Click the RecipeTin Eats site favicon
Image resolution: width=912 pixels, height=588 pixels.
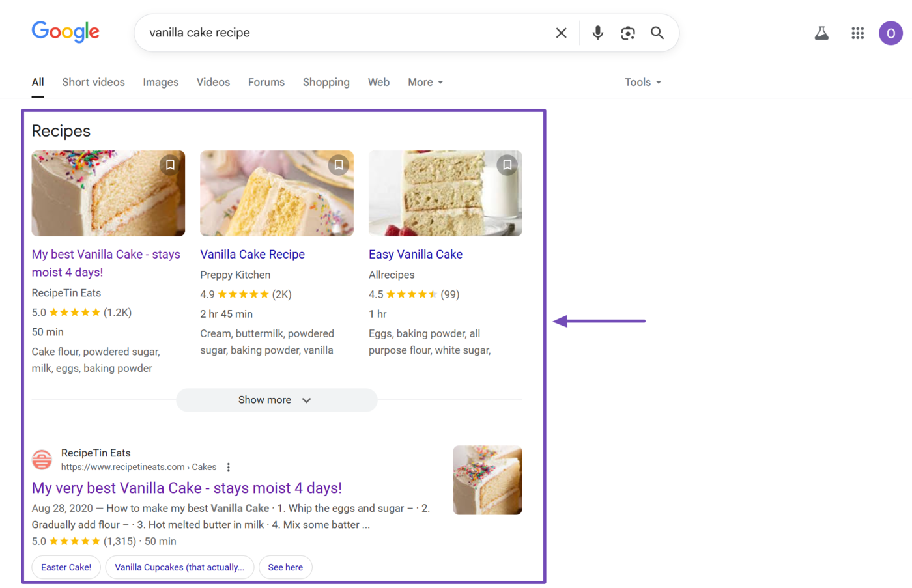point(42,460)
